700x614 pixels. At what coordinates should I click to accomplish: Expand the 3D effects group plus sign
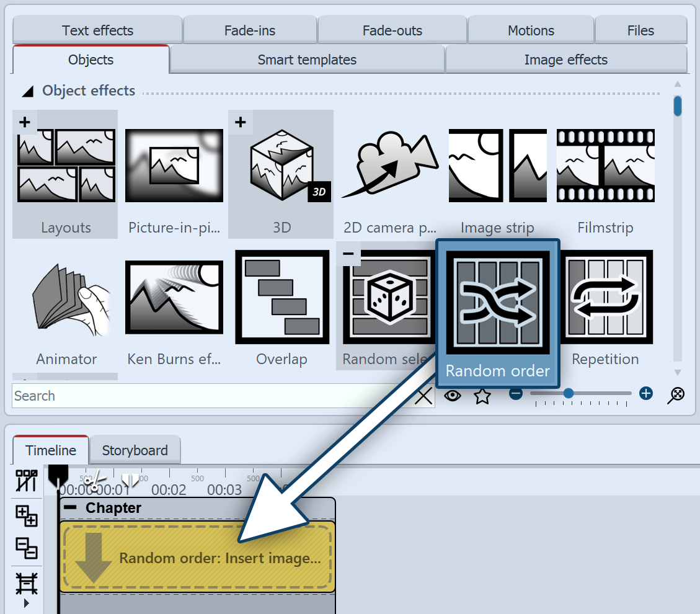point(241,122)
